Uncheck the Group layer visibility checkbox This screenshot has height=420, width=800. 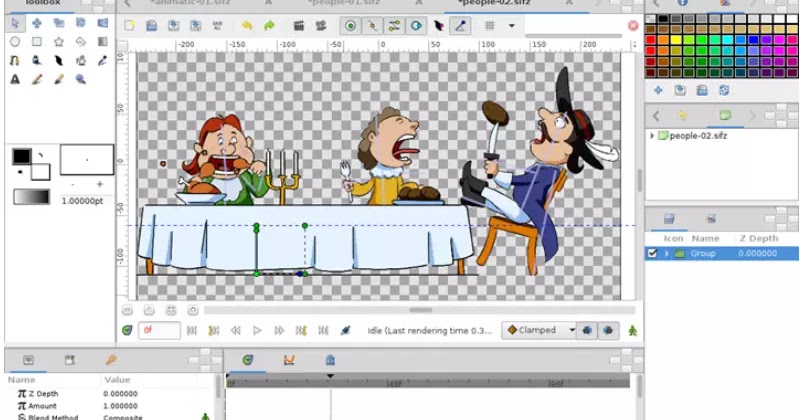tap(652, 253)
